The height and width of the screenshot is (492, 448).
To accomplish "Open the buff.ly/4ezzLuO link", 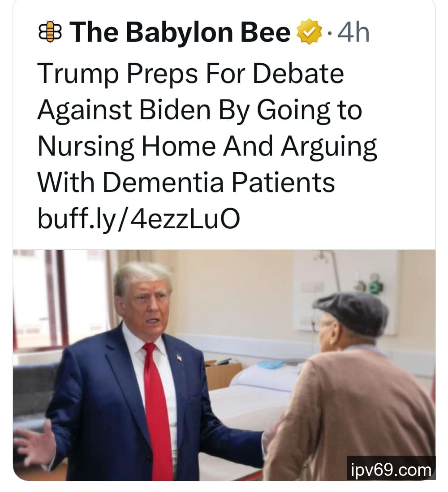I will tap(139, 218).
